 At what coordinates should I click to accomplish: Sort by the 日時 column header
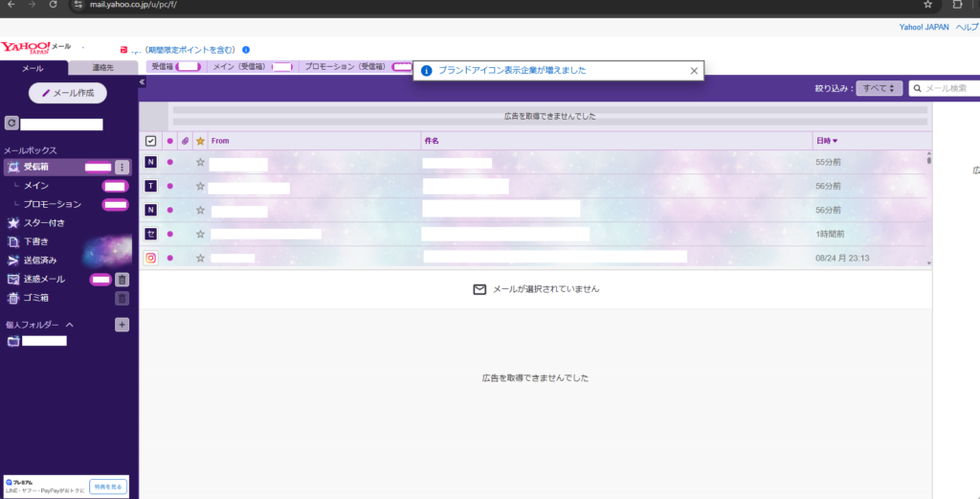click(826, 142)
